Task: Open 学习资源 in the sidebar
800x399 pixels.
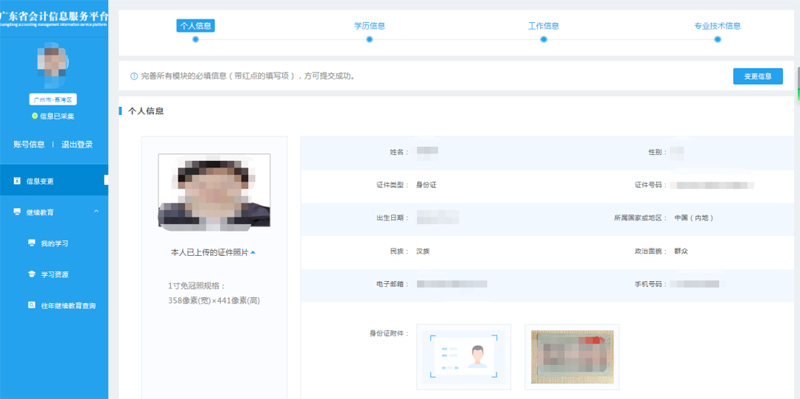Action: 55,275
